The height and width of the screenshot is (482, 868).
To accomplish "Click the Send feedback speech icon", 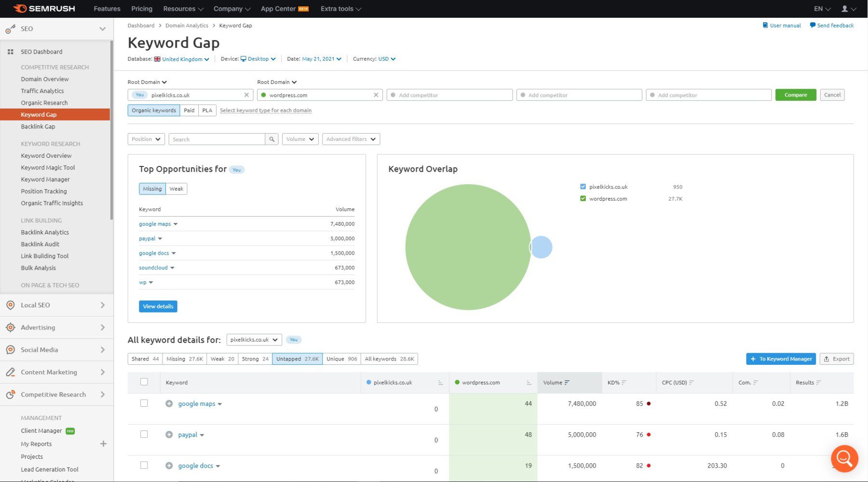I will [x=813, y=25].
